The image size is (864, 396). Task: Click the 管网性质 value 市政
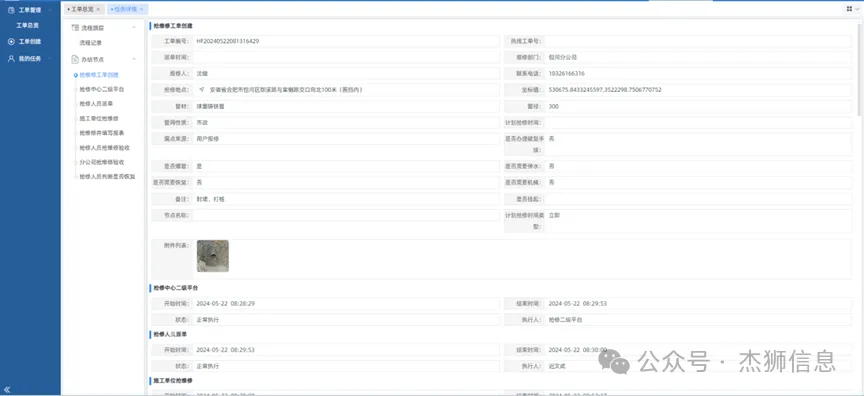[202, 122]
